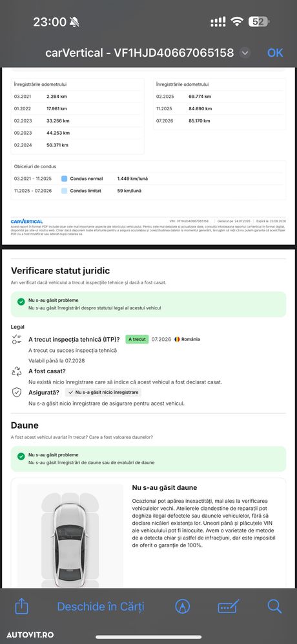Tap the form fill signature icon
The width and height of the screenshot is (297, 644).
click(229, 606)
